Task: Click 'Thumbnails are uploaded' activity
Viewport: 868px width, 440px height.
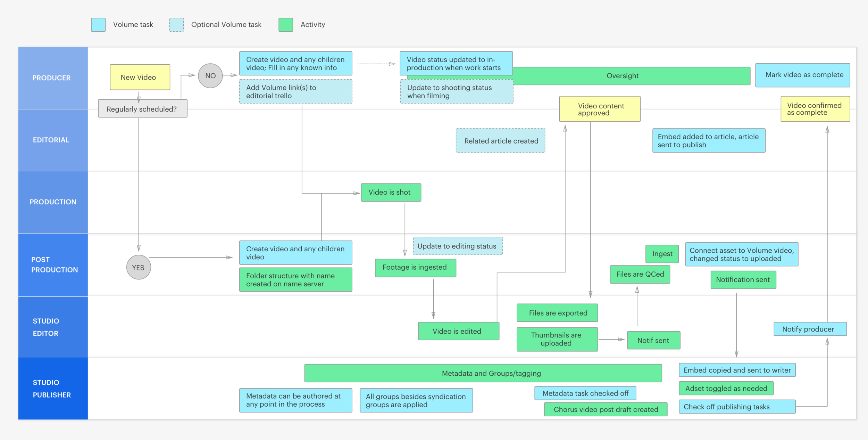Action: click(557, 340)
